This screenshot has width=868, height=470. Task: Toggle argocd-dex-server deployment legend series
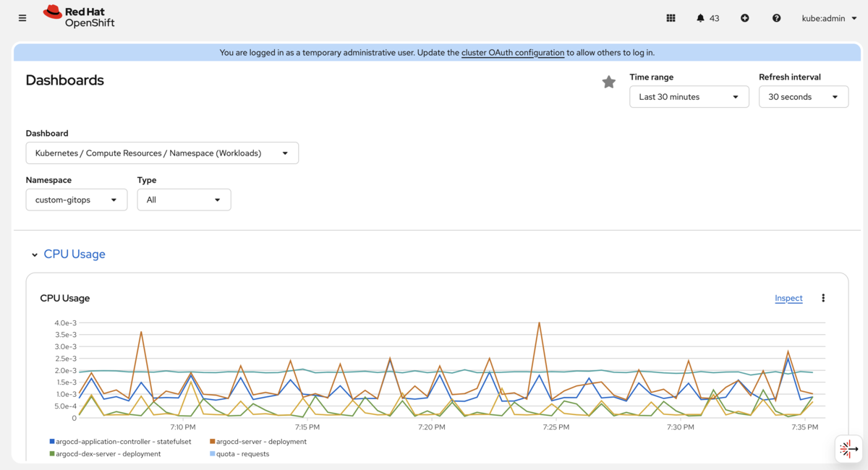108,454
